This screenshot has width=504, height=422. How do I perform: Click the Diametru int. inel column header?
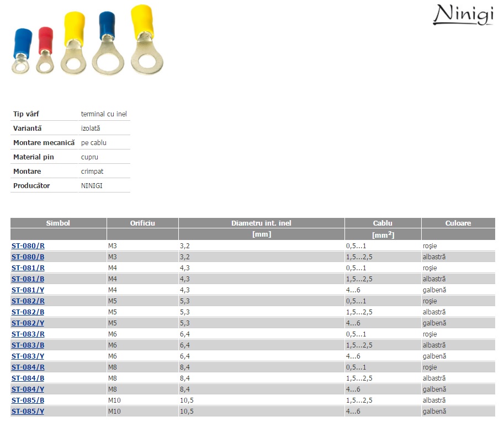click(x=261, y=223)
